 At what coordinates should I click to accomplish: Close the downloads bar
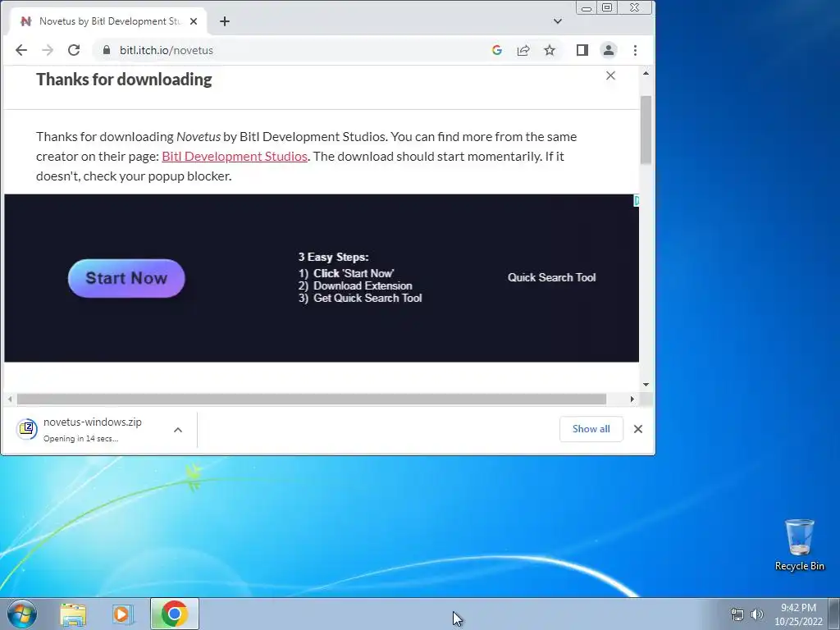[638, 429]
